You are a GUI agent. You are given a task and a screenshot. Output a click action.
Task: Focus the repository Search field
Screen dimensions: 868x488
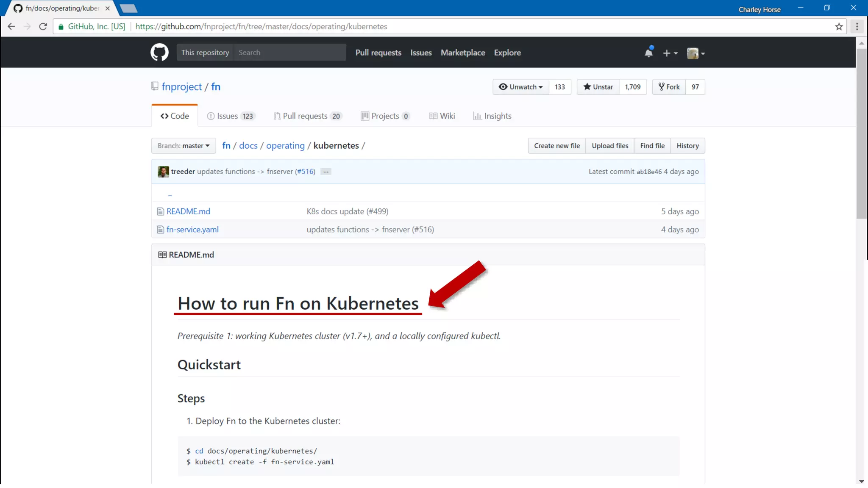point(289,53)
